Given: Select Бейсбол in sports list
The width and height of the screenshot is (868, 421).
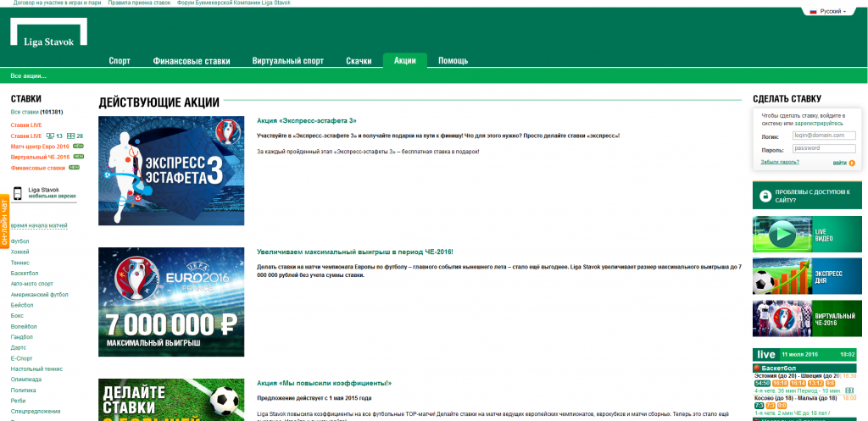Looking at the screenshot, I should [21, 305].
